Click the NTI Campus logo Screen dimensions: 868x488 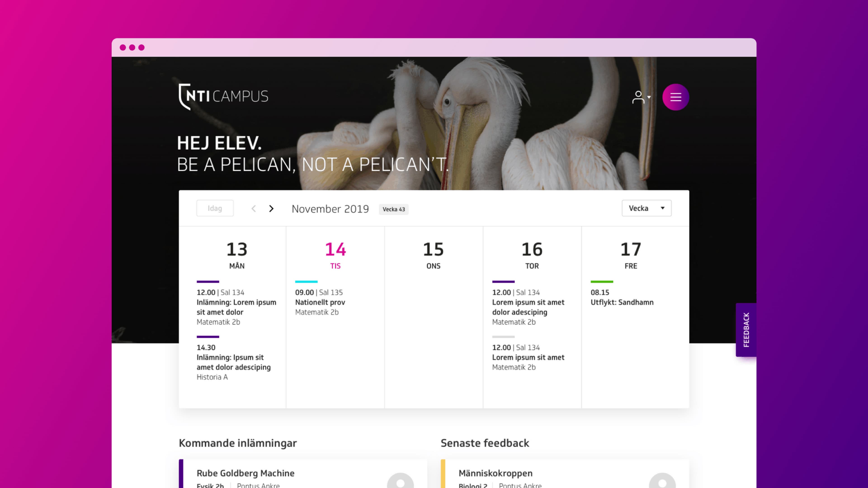pos(223,97)
